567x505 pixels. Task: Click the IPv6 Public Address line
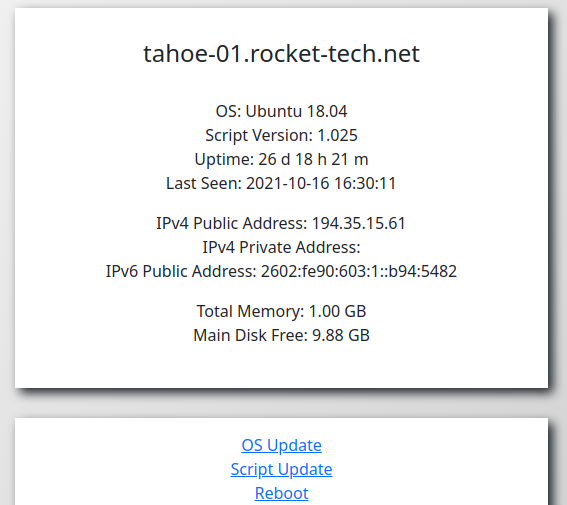coord(281,271)
